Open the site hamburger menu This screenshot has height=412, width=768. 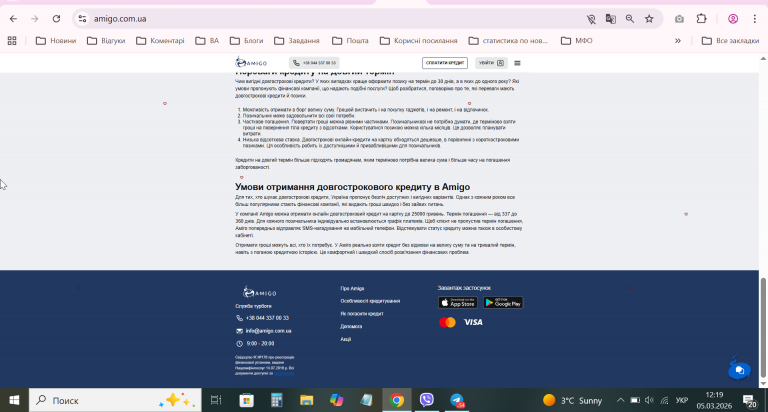click(517, 63)
